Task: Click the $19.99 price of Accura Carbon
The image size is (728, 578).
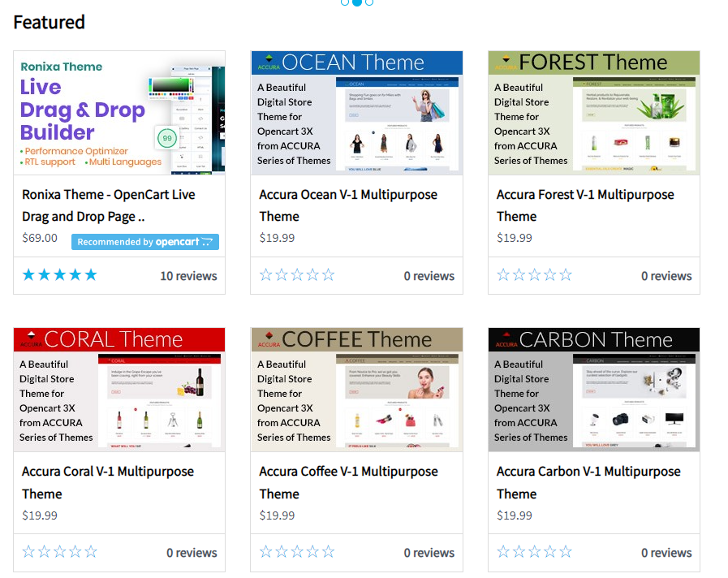Action: point(515,515)
